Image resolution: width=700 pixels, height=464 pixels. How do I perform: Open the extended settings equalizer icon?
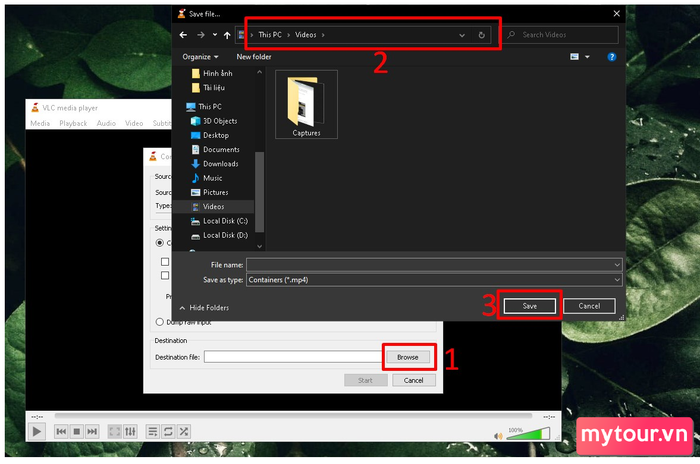(x=130, y=431)
